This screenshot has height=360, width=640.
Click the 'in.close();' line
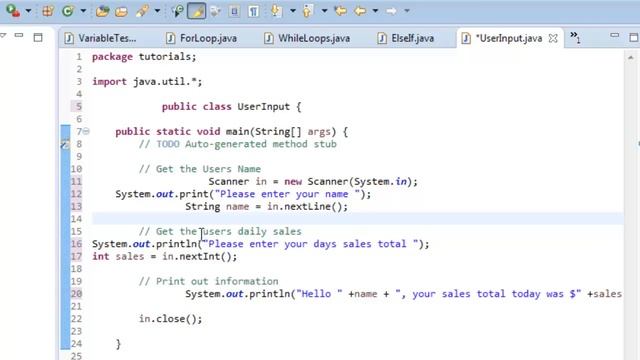pyautogui.click(x=170, y=319)
